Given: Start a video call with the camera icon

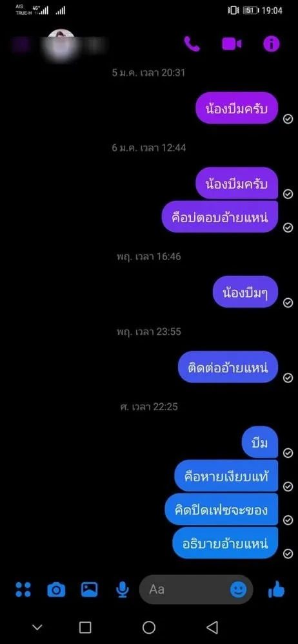Looking at the screenshot, I should (x=232, y=44).
